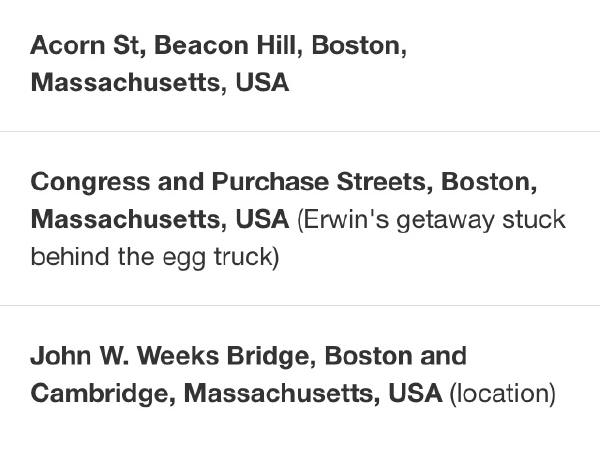The image size is (600, 466).
Task: Click "Acorn St," at the list top
Action: coord(88,46)
